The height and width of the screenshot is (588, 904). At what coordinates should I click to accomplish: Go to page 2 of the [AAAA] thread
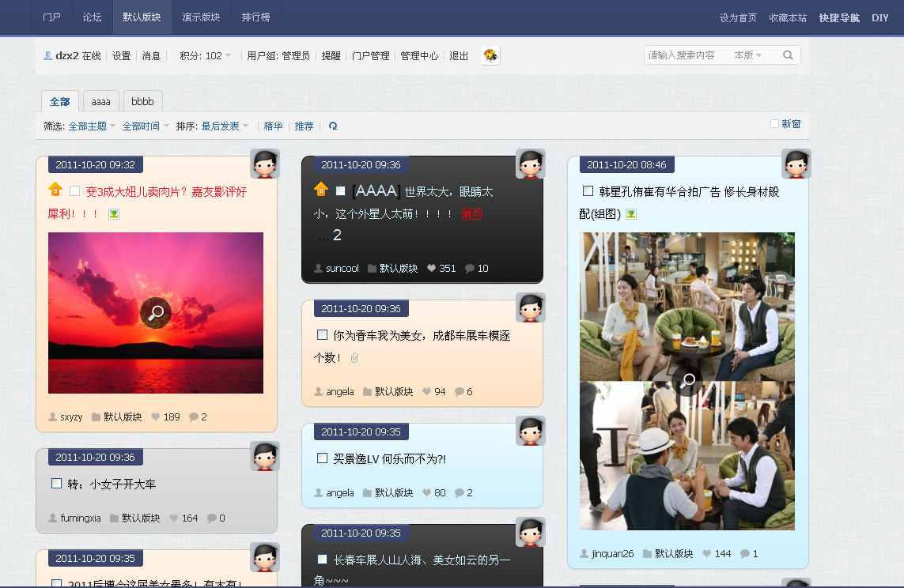pos(337,235)
